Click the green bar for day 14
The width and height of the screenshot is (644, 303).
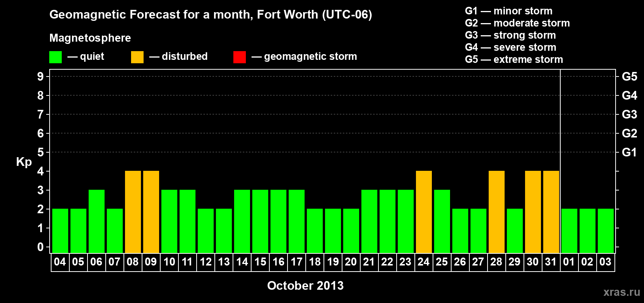242,222
